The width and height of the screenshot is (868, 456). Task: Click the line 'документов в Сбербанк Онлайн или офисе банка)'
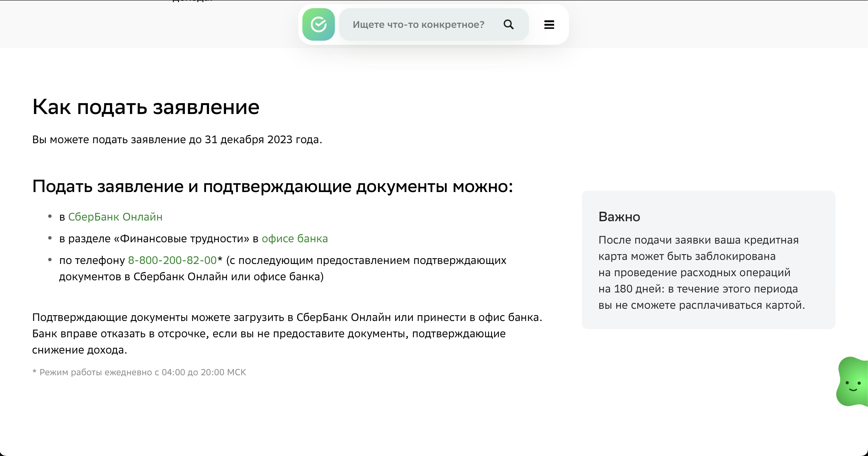191,277
